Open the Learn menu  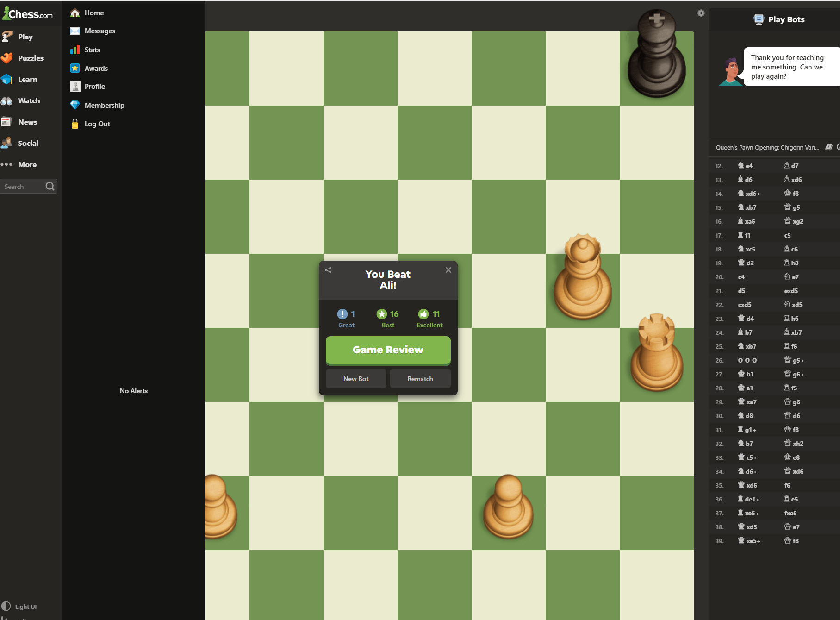tap(27, 80)
